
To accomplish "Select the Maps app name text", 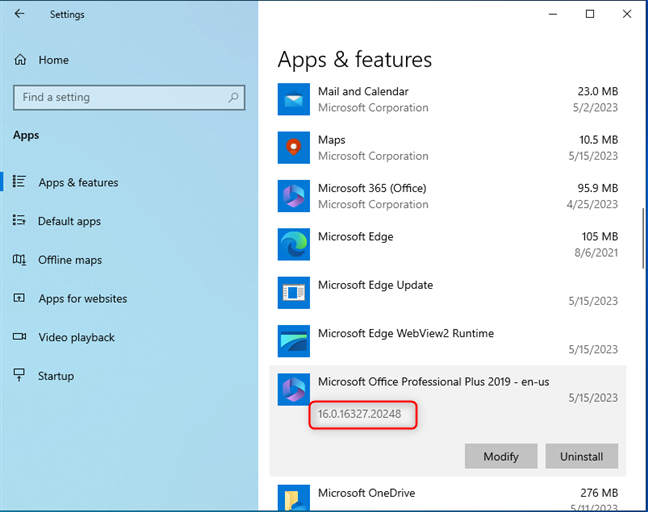I will pos(331,140).
